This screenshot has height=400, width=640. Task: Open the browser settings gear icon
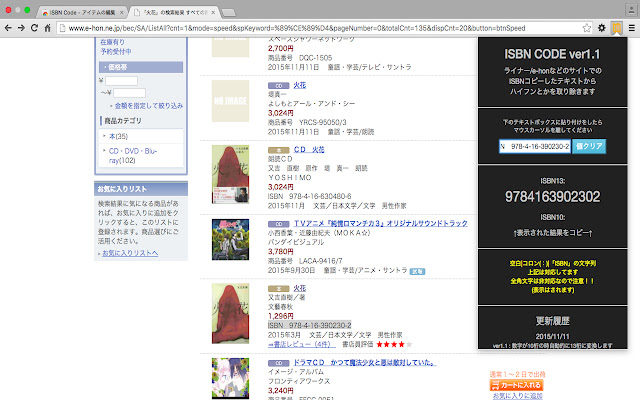(604, 30)
